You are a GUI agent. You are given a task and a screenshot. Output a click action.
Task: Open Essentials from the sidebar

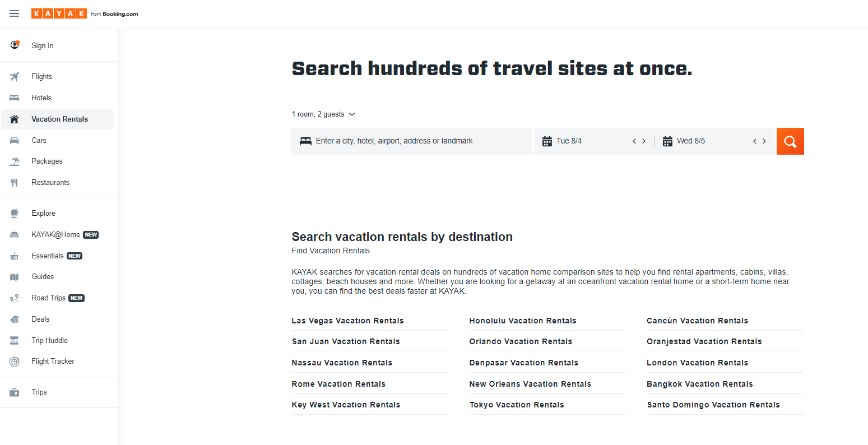click(x=48, y=256)
